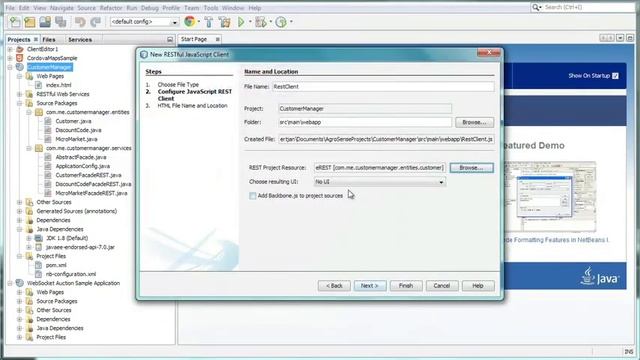640x360 pixels.
Task: Click the index.html file icon
Action: pyautogui.click(x=38, y=85)
